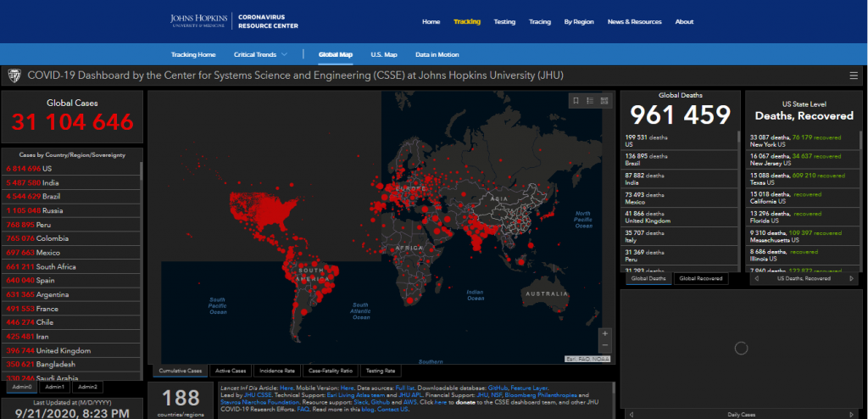Select Chile in the cases list
868x419 pixels.
tap(71, 322)
